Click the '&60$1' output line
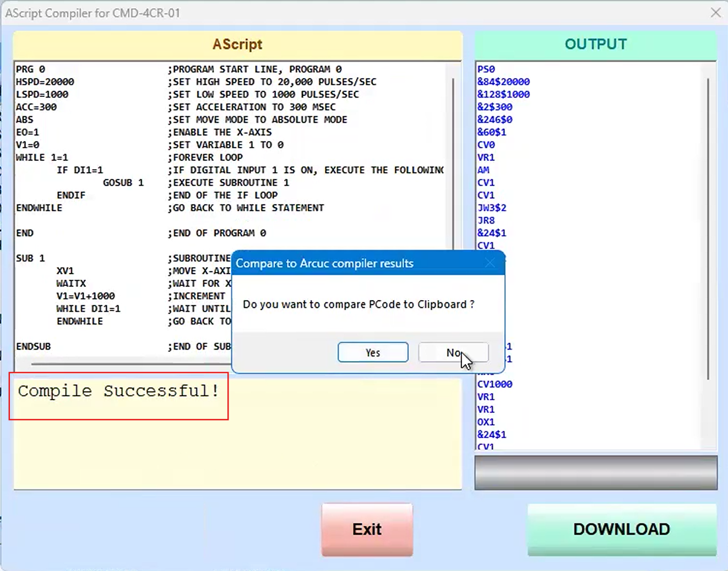 tap(492, 133)
